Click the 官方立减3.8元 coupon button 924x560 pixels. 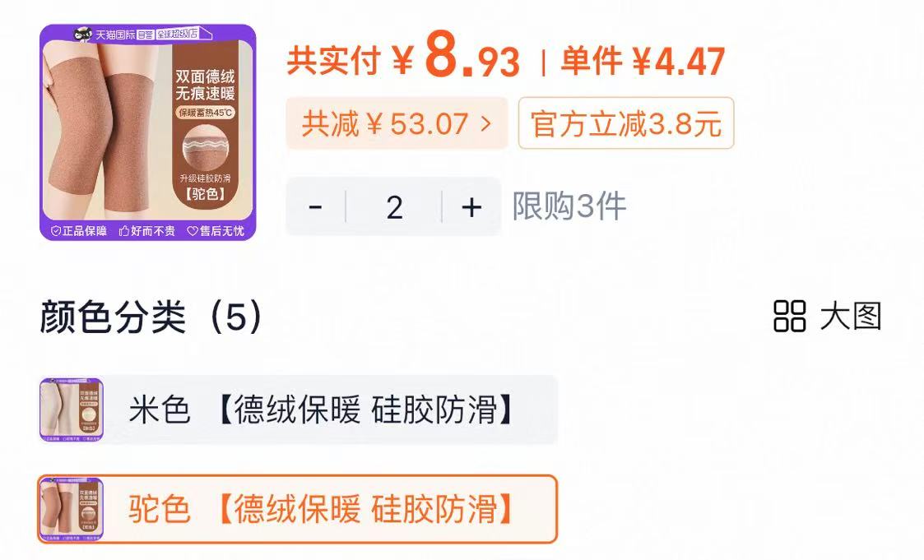coord(625,125)
